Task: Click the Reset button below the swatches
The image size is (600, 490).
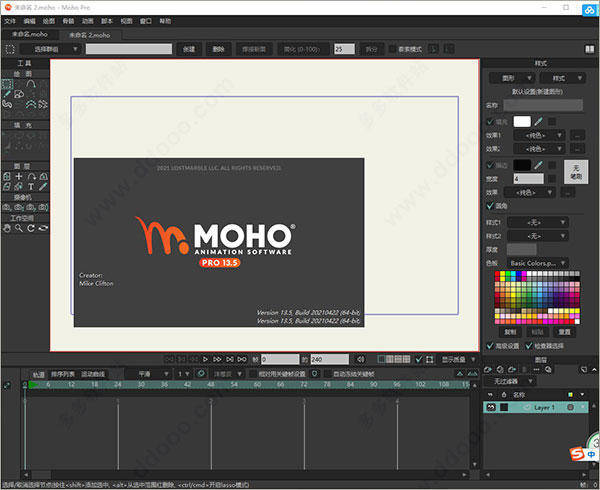Action: [564, 332]
